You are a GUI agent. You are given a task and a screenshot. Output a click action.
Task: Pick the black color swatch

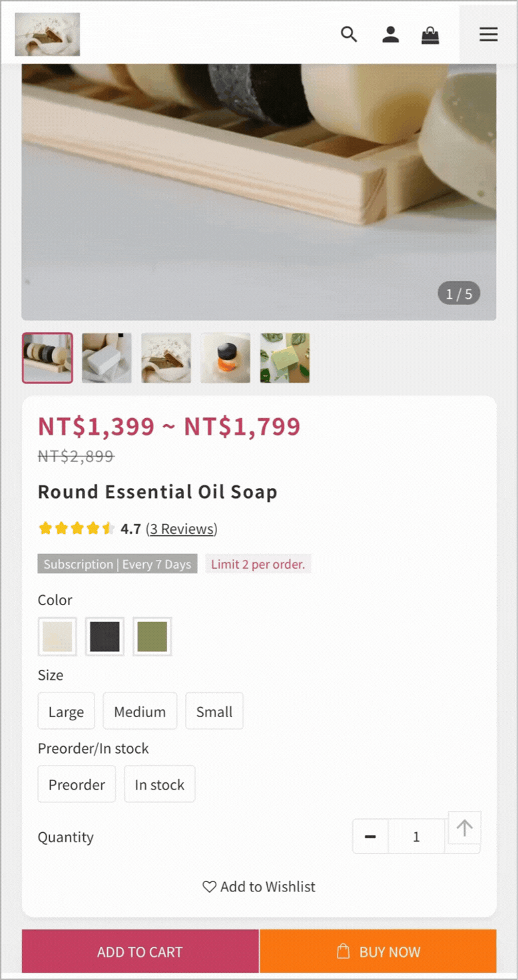pyautogui.click(x=105, y=636)
